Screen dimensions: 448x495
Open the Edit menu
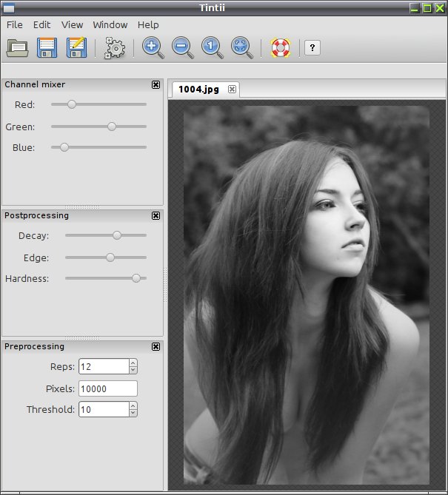coord(41,25)
